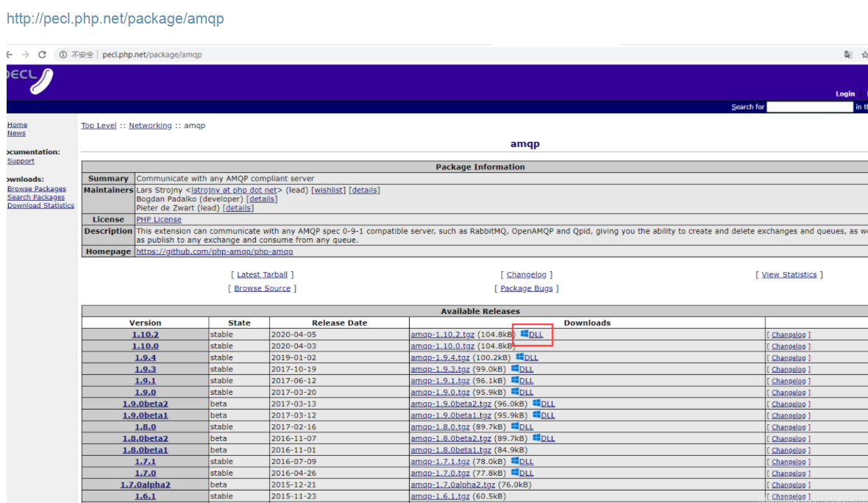Open the Networking breadcrumb category
The image size is (868, 503).
150,125
